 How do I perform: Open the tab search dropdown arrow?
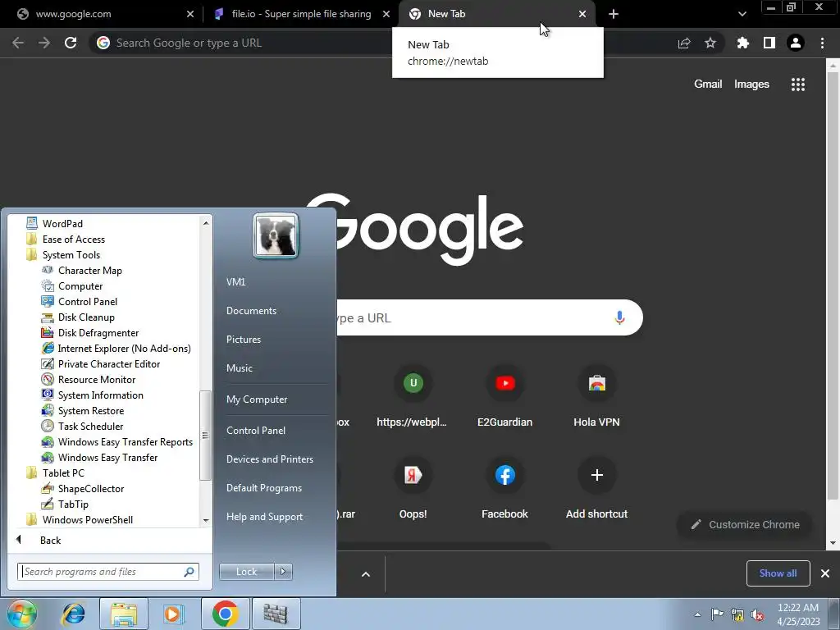pyautogui.click(x=742, y=14)
